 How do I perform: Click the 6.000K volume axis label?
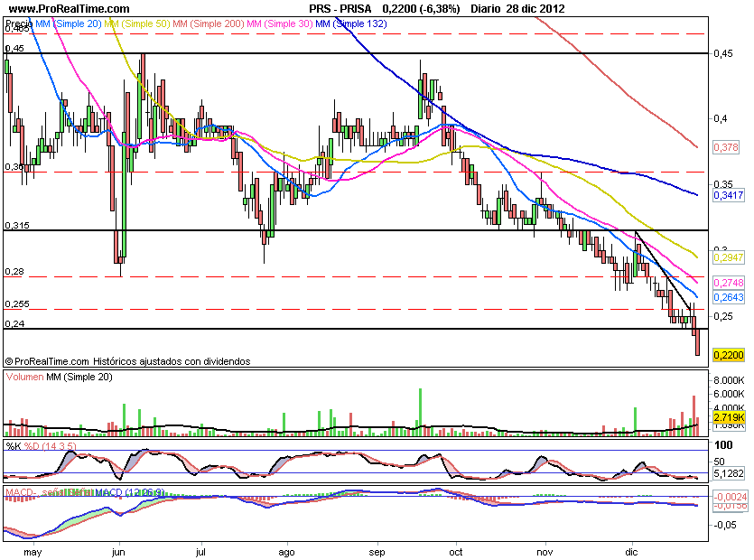[729, 394]
